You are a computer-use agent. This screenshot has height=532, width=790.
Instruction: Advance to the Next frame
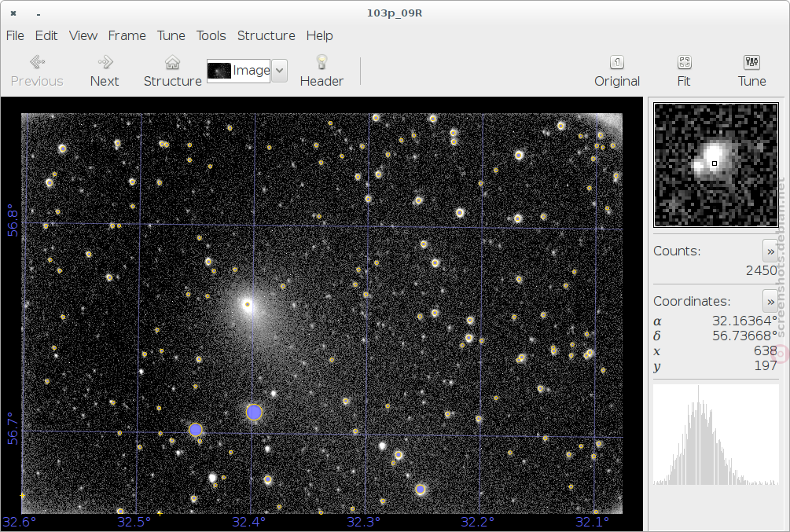click(x=105, y=71)
